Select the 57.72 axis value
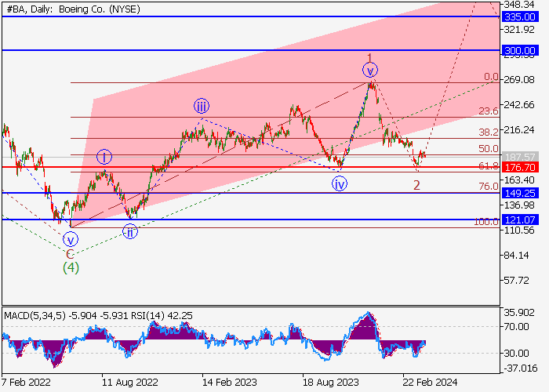This screenshot has height=392, width=549. click(516, 281)
